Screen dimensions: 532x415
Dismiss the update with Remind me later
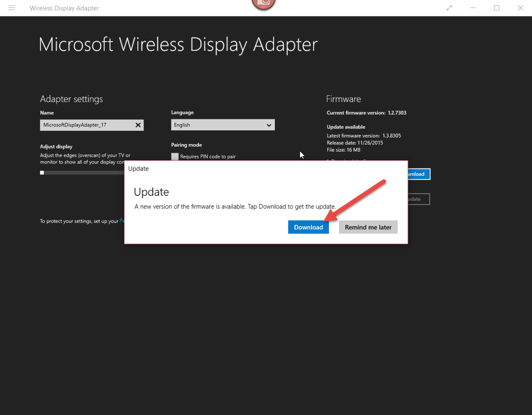click(368, 227)
